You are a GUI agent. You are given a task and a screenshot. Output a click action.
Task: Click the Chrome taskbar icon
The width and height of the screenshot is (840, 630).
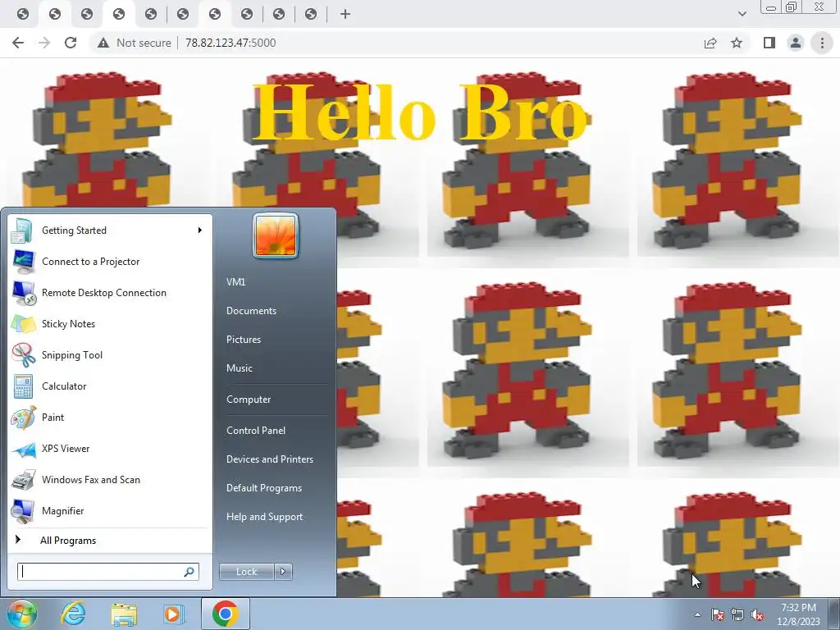click(225, 614)
